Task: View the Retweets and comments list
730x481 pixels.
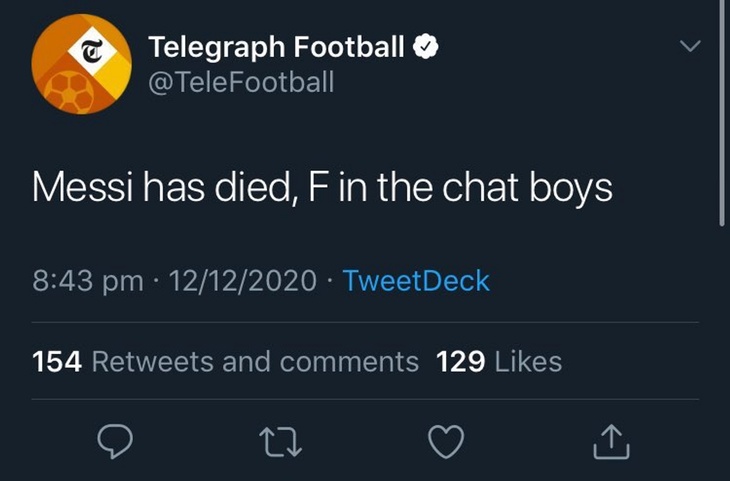Action: [255, 361]
